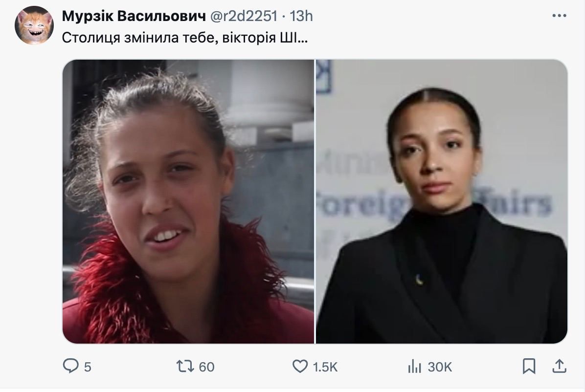Click the @r2d2251 handle
Viewport: 585px width, 392px height.
click(244, 16)
